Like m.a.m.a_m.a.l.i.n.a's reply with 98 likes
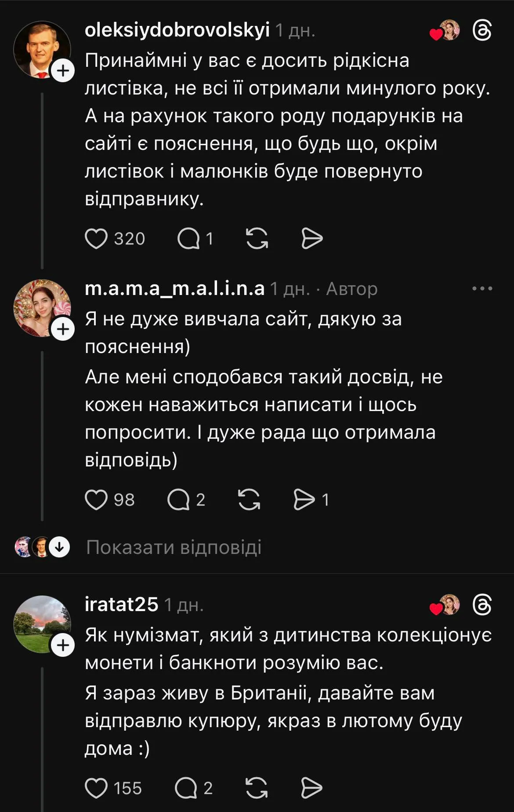Viewport: 514px width, 812px height. click(96, 500)
